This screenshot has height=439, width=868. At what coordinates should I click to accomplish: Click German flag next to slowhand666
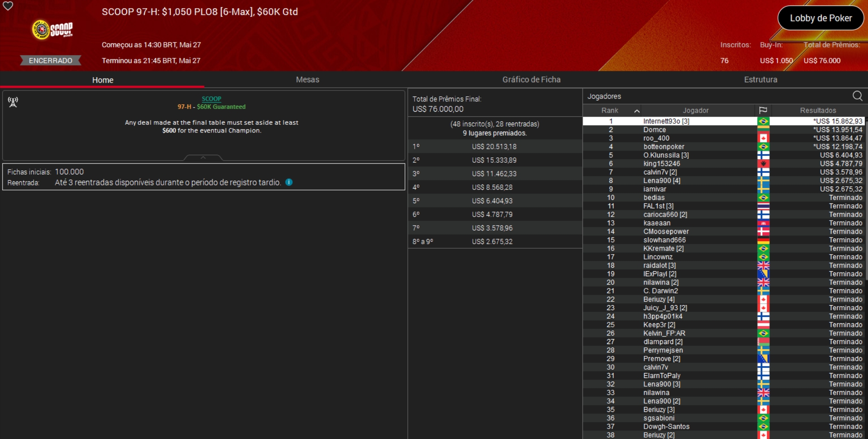click(763, 240)
